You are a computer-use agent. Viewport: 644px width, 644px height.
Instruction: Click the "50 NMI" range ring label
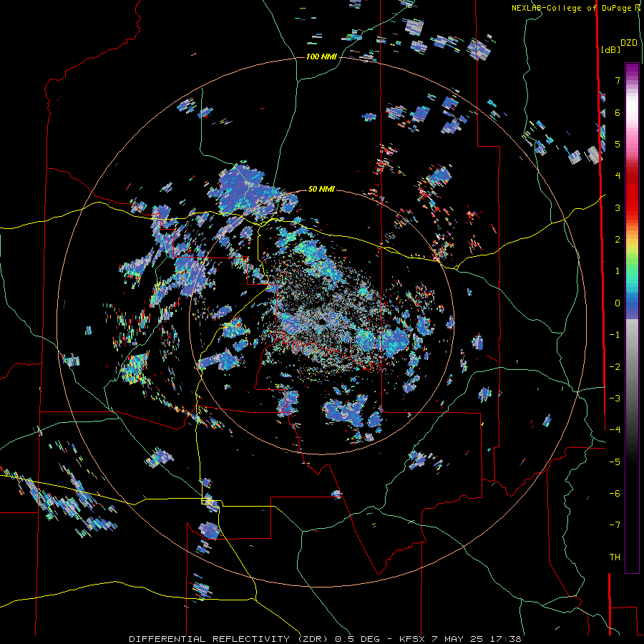tap(321, 189)
